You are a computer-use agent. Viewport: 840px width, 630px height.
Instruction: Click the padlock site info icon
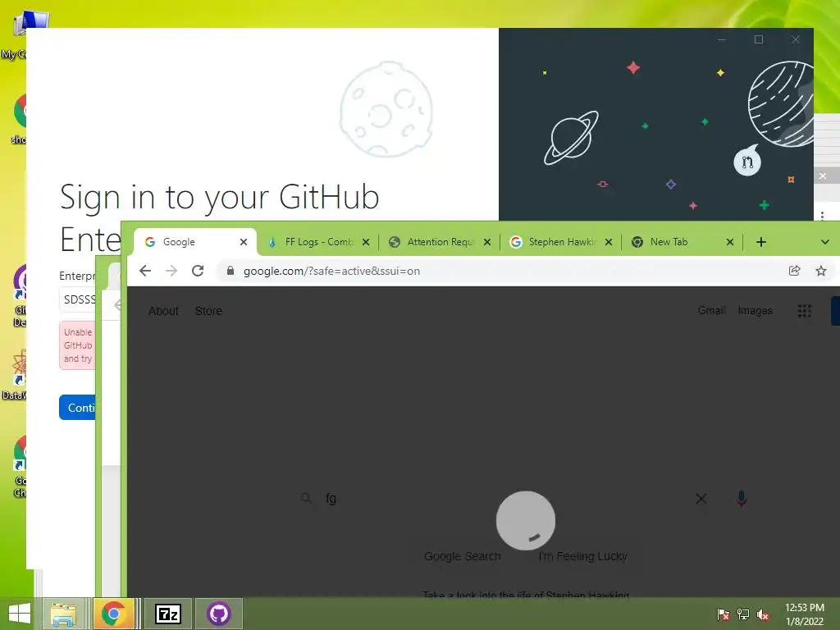231,271
